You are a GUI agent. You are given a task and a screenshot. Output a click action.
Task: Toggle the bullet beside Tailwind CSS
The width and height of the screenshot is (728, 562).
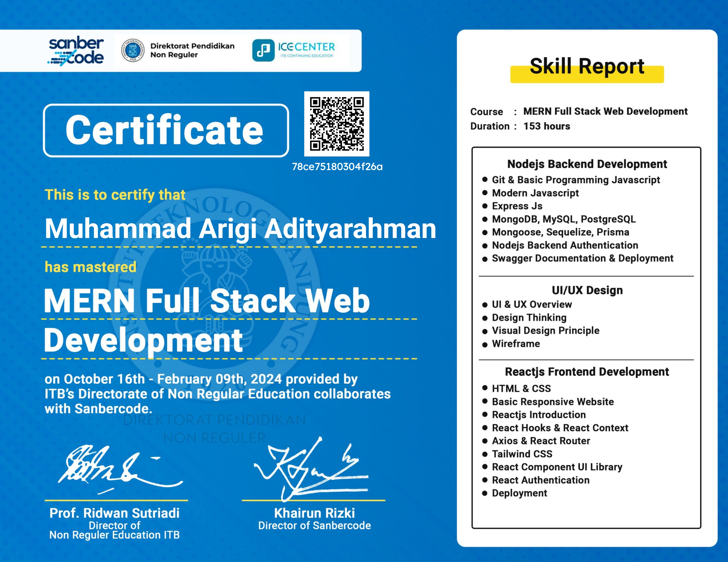tap(485, 454)
